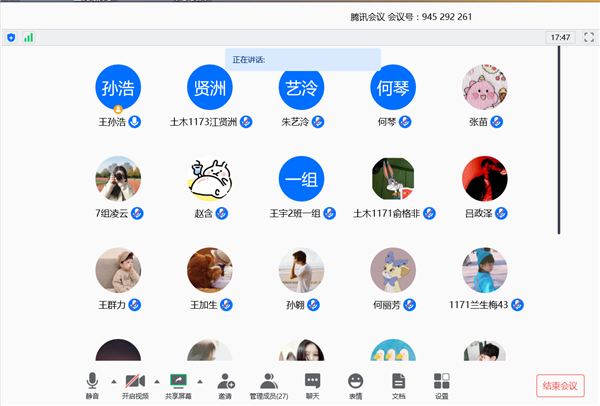Check the green network signal icon
The width and height of the screenshot is (600, 406).
tap(28, 37)
